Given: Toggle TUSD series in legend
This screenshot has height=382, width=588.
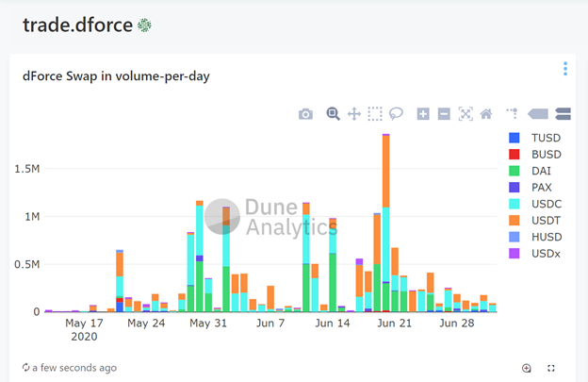Looking at the screenshot, I should [x=534, y=138].
